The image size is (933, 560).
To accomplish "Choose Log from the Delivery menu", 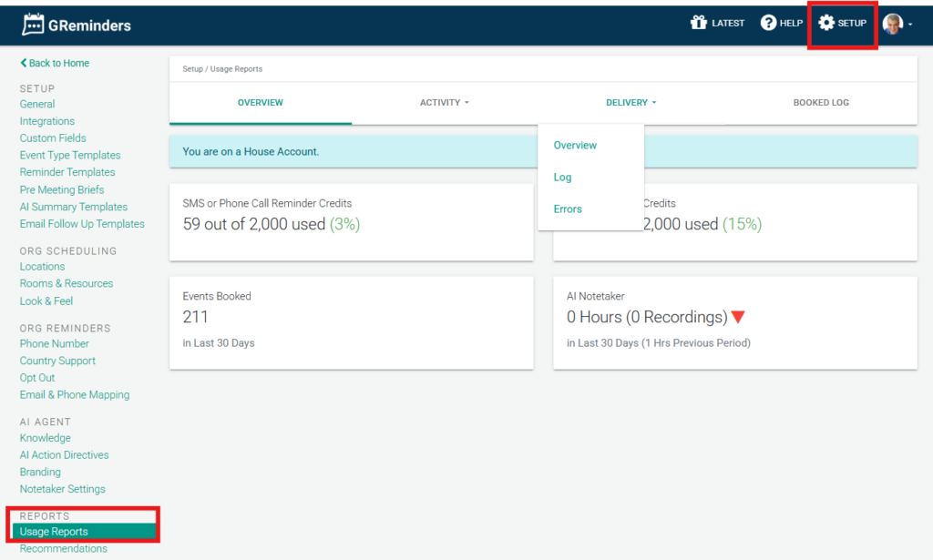I will click(563, 178).
